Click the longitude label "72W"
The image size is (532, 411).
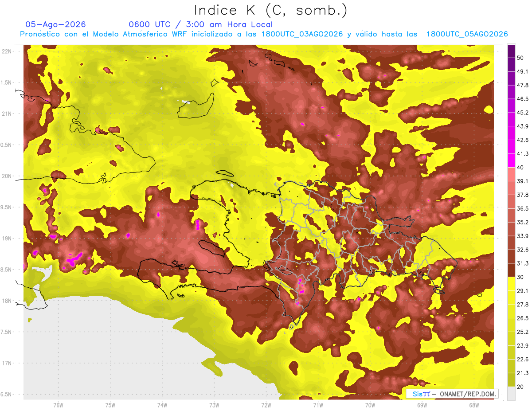(266, 405)
